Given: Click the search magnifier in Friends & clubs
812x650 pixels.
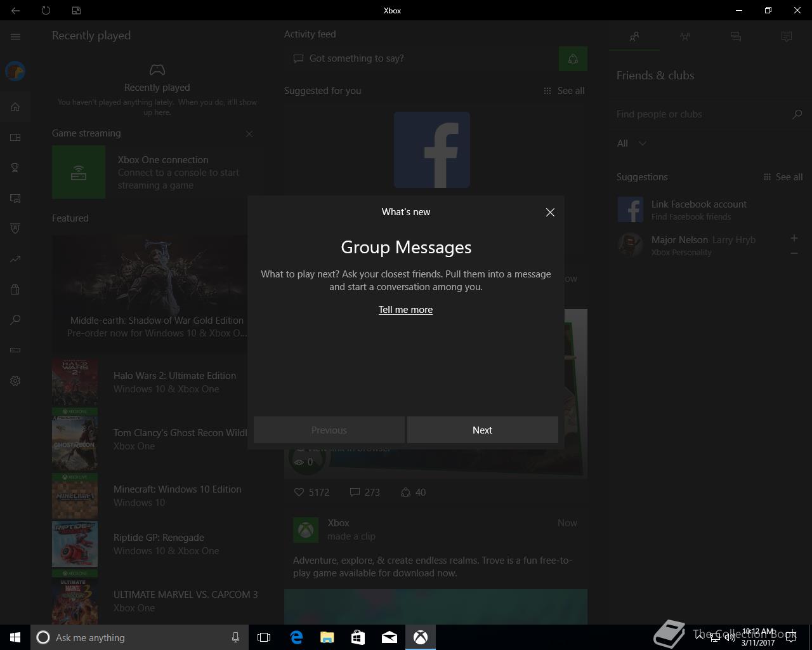Looking at the screenshot, I should pyautogui.click(x=797, y=114).
